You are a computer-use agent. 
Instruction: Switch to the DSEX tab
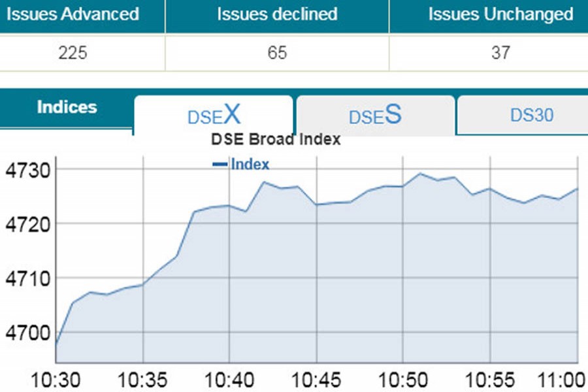(214, 116)
